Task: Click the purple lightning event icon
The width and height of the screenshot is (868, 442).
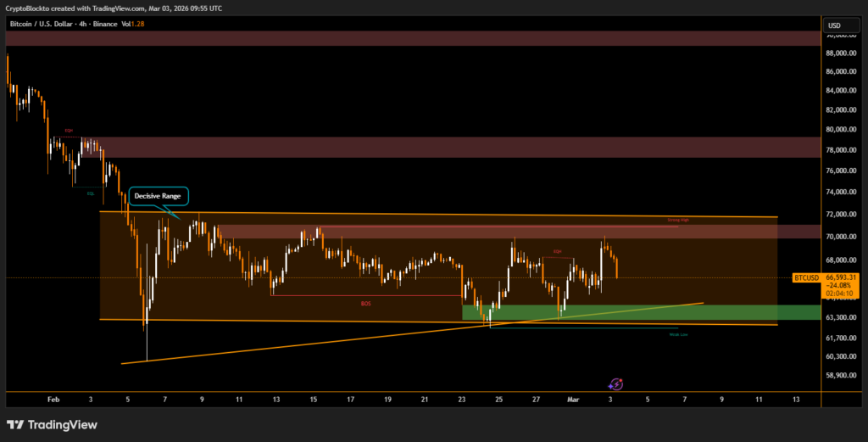Action: (617, 384)
